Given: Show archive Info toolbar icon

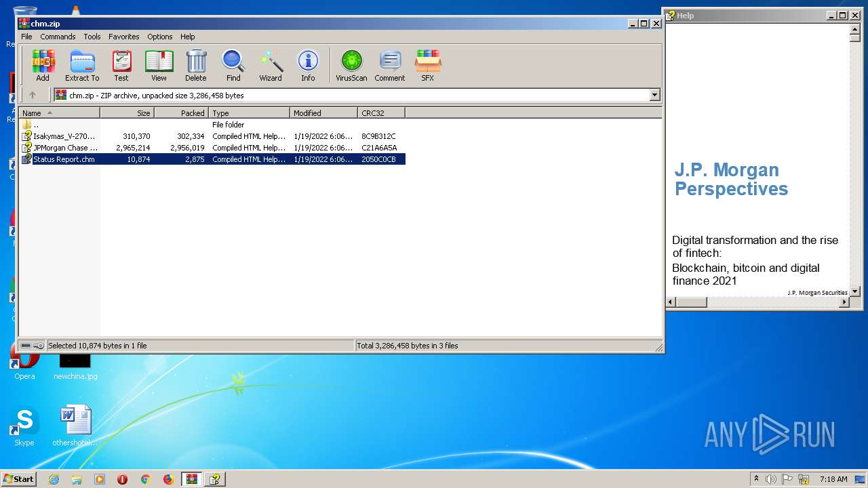Looking at the screenshot, I should [308, 66].
